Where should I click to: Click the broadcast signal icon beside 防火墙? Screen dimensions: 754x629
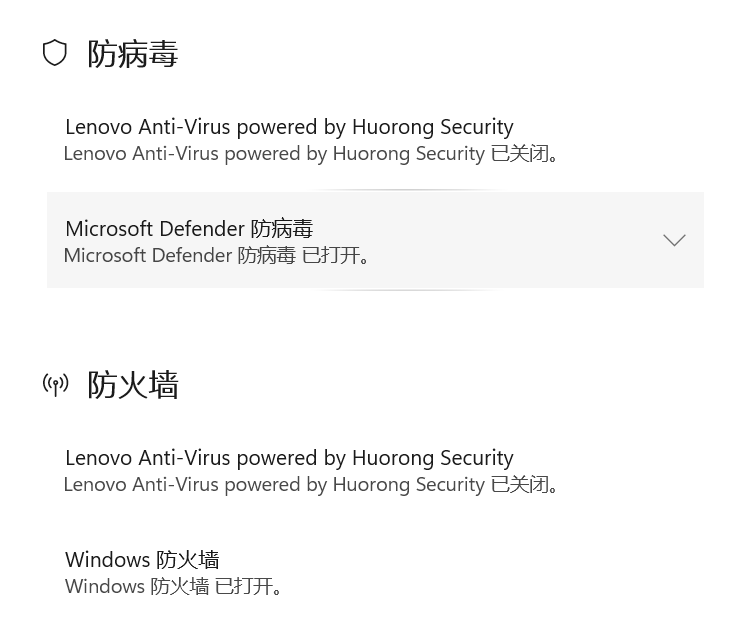tap(56, 384)
